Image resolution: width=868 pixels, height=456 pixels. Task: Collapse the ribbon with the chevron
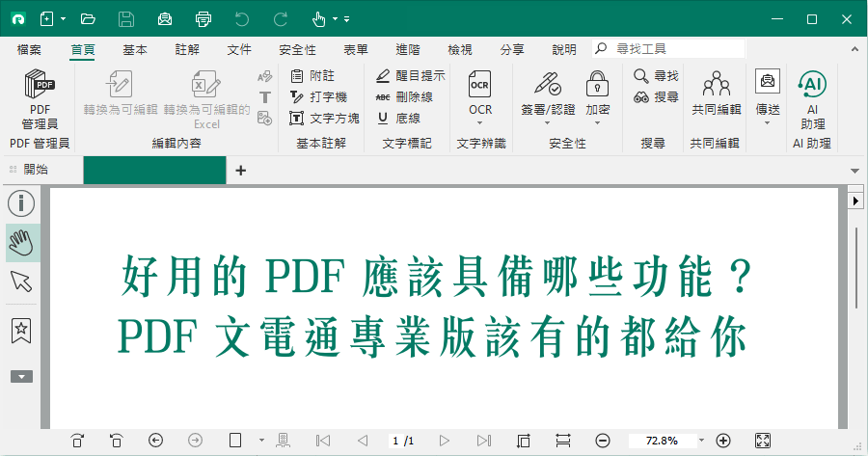pyautogui.click(x=854, y=49)
